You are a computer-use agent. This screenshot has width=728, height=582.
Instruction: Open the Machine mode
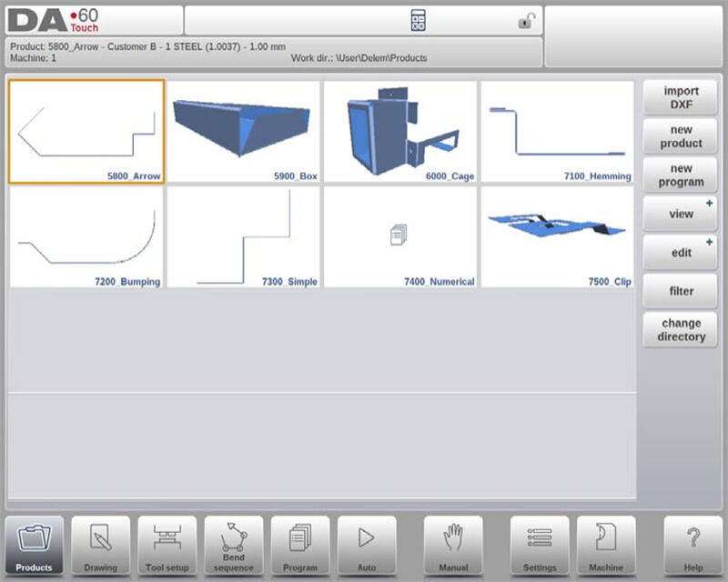point(606,546)
